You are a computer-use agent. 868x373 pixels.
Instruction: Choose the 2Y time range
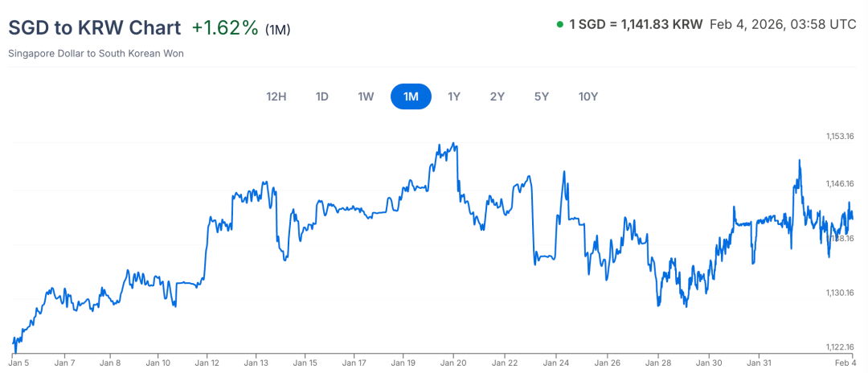click(x=497, y=96)
